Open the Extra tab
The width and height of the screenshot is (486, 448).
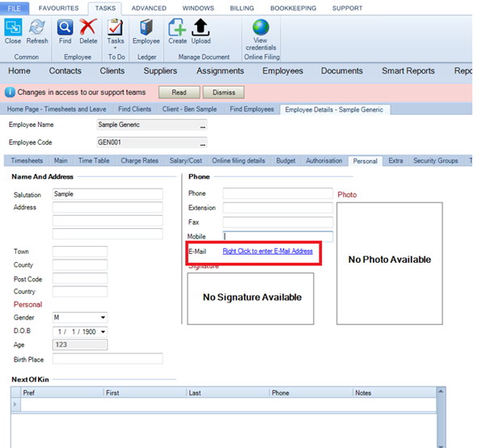coord(395,161)
